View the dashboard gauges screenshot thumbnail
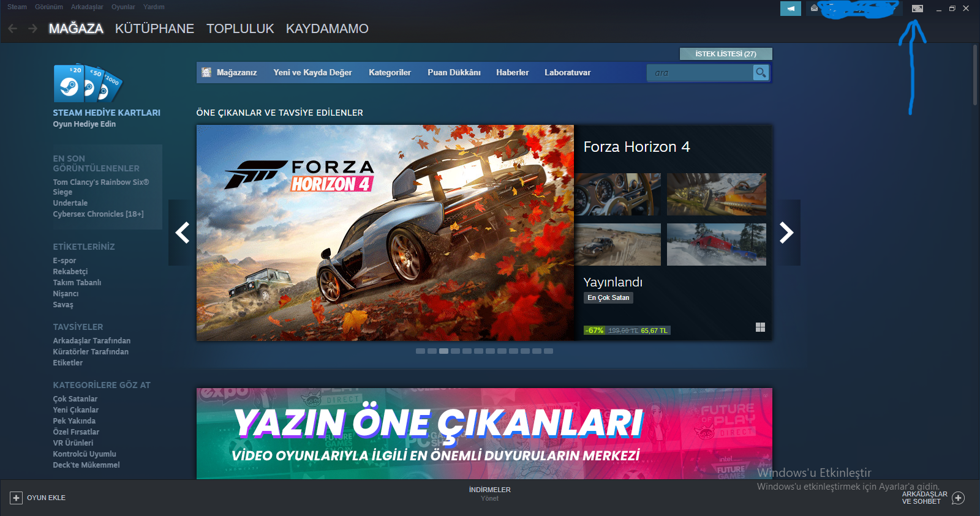 (x=617, y=194)
